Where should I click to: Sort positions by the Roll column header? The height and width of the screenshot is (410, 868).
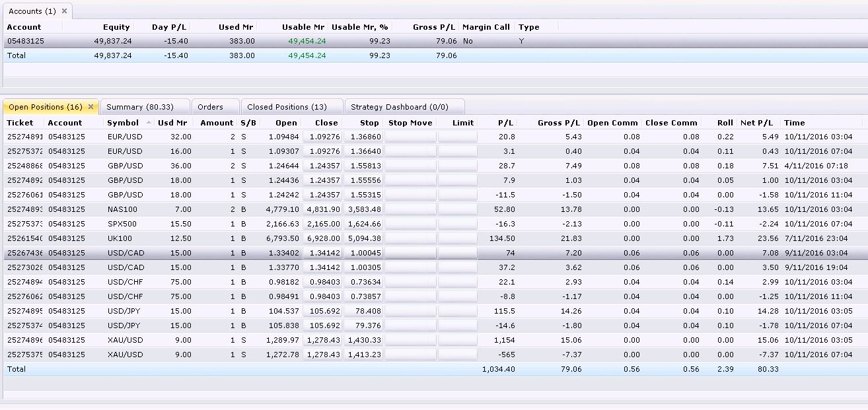click(x=725, y=123)
